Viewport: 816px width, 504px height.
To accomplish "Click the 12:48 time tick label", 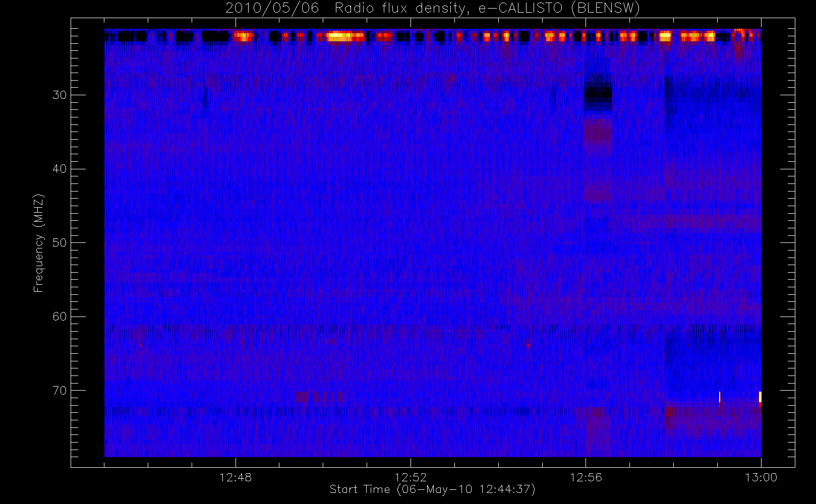I will (x=236, y=477).
